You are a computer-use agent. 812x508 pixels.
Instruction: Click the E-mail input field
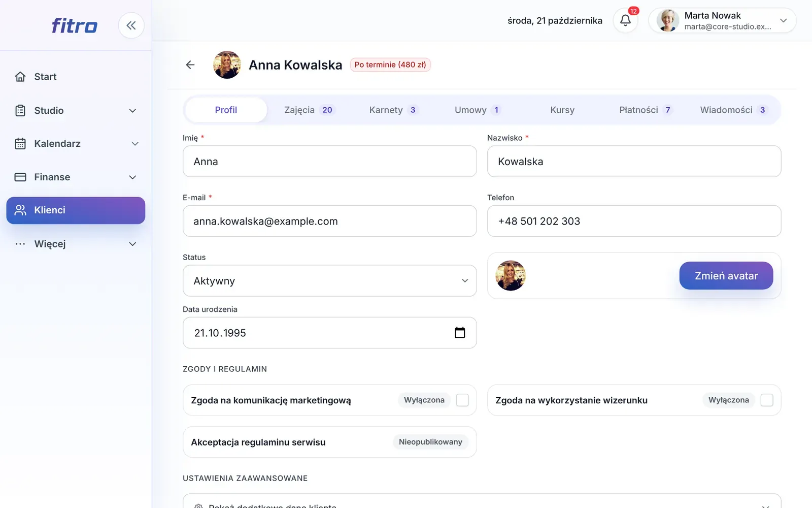[330, 221]
